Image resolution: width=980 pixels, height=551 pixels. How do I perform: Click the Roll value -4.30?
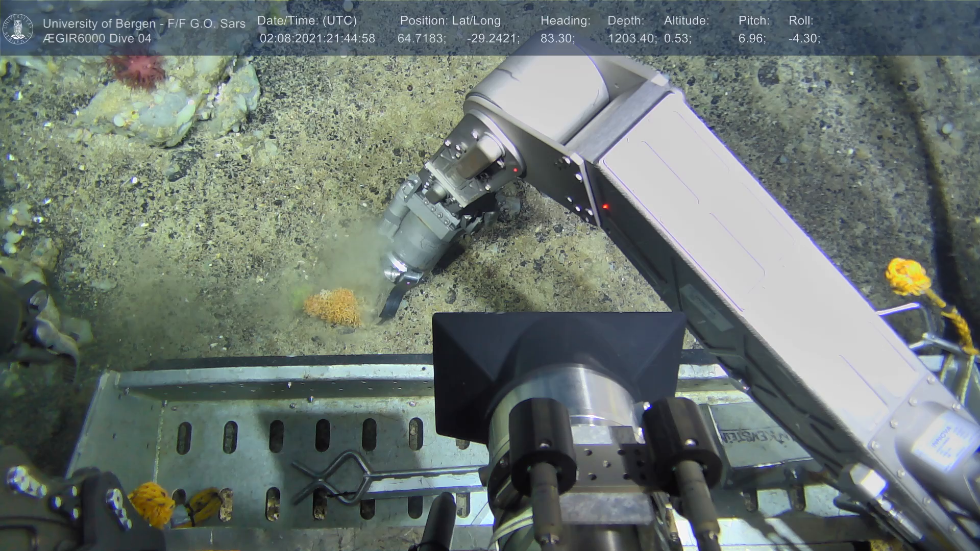[x=804, y=38]
